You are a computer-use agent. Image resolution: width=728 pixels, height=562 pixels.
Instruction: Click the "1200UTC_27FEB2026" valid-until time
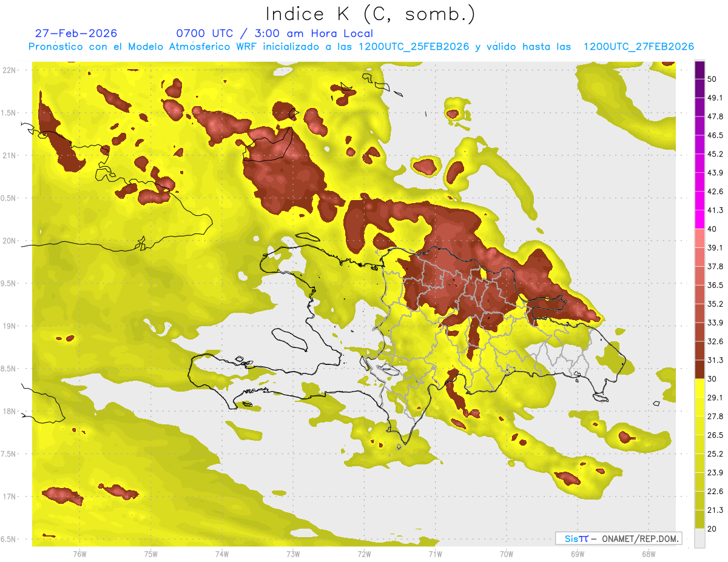click(x=638, y=47)
